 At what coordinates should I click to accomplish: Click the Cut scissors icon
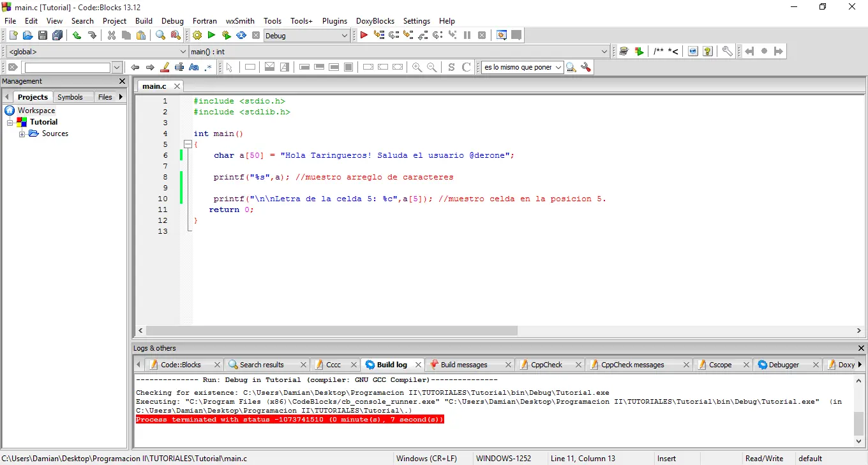point(112,36)
